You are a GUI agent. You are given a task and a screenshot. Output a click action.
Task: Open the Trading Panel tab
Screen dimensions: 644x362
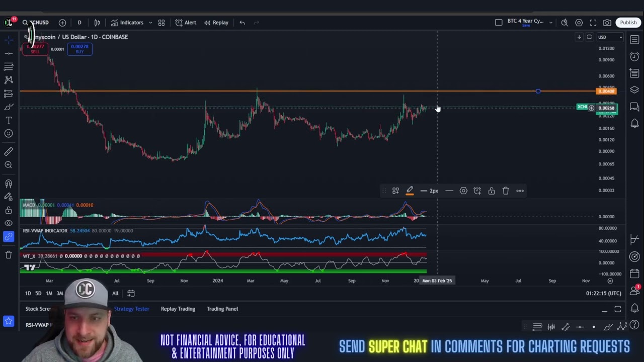(x=222, y=309)
